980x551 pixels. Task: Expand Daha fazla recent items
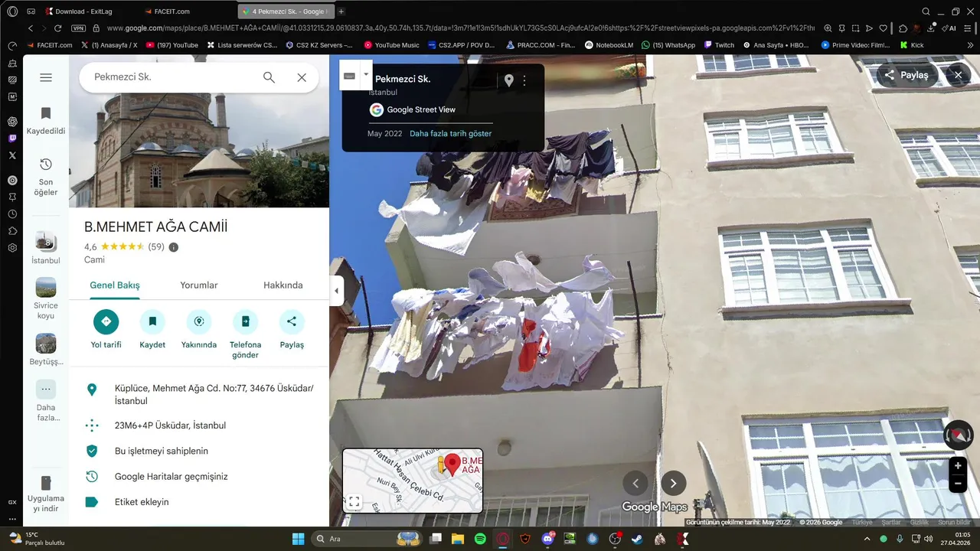[x=46, y=401]
